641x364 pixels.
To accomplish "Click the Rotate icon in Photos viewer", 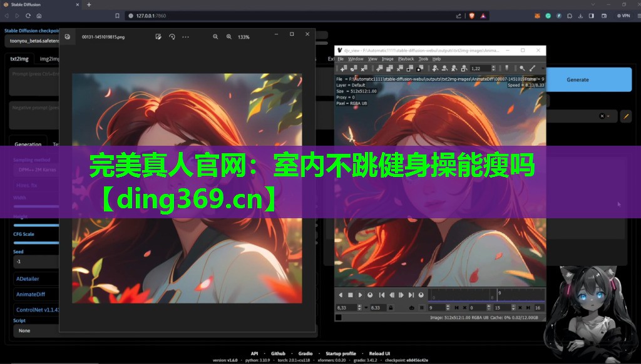I will point(172,37).
